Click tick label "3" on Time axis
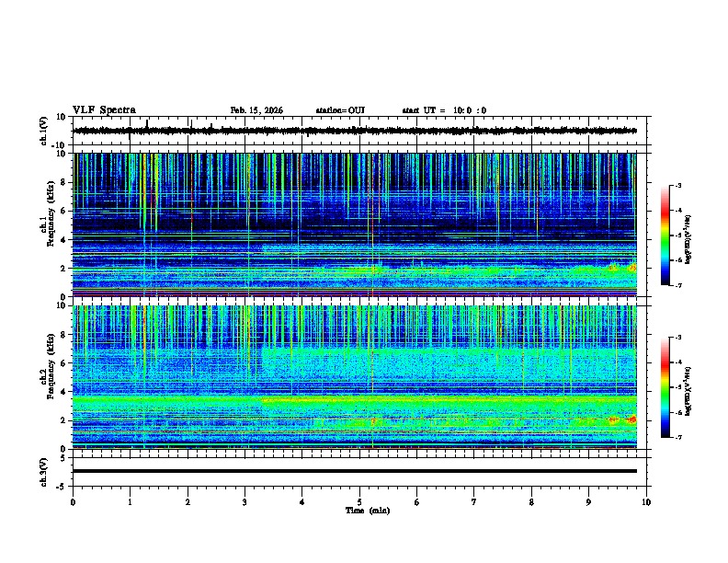The width and height of the screenshot is (728, 563). (245, 502)
